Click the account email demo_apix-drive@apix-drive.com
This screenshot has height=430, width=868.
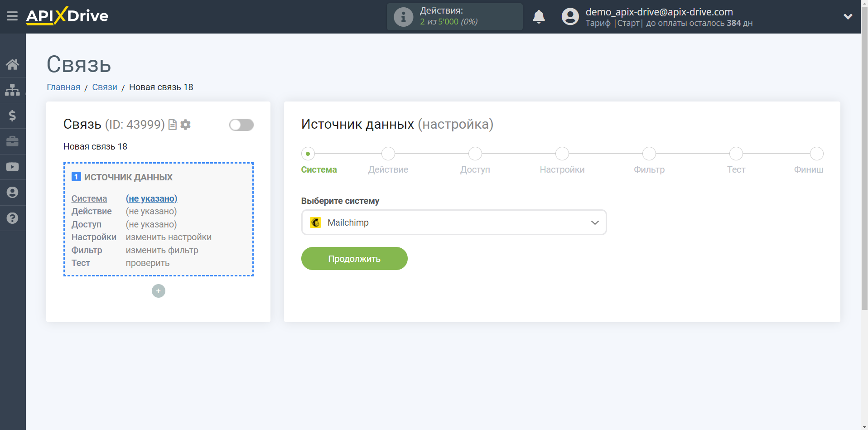[x=659, y=12]
